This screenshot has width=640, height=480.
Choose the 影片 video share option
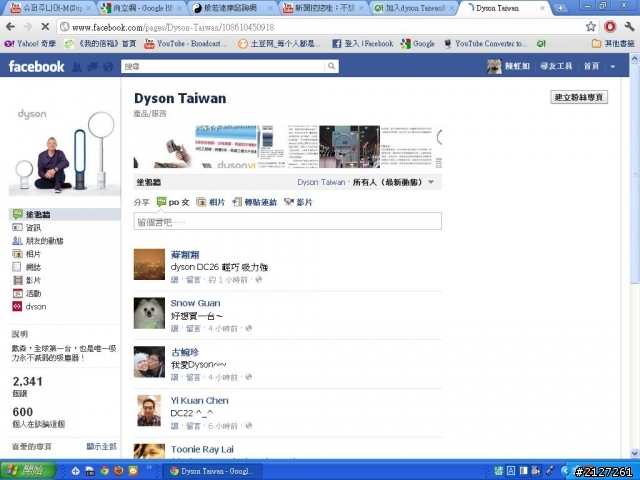tap(299, 202)
